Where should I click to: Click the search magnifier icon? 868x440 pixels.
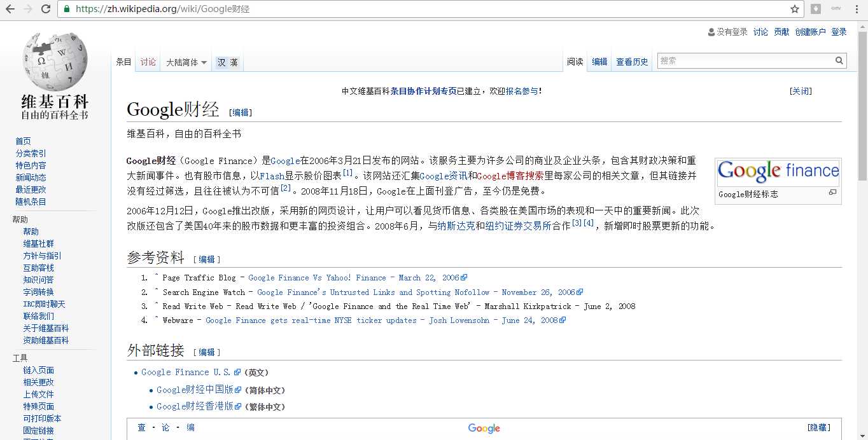tap(839, 61)
